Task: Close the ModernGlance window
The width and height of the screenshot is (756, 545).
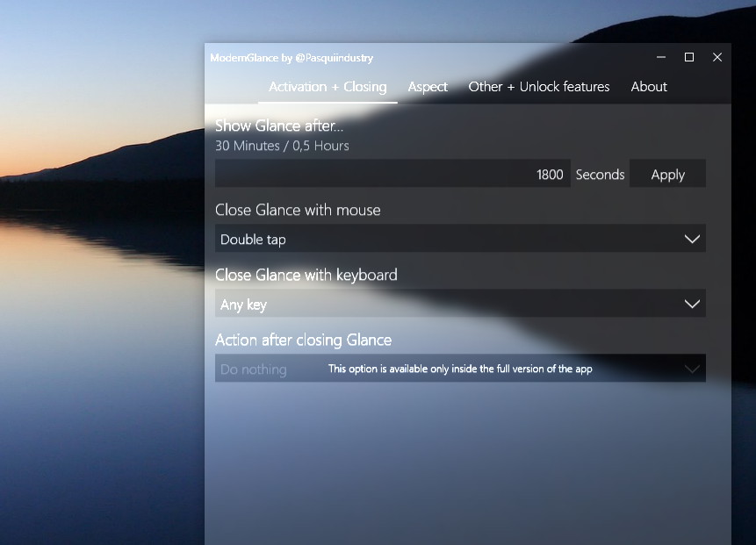Action: coord(717,57)
